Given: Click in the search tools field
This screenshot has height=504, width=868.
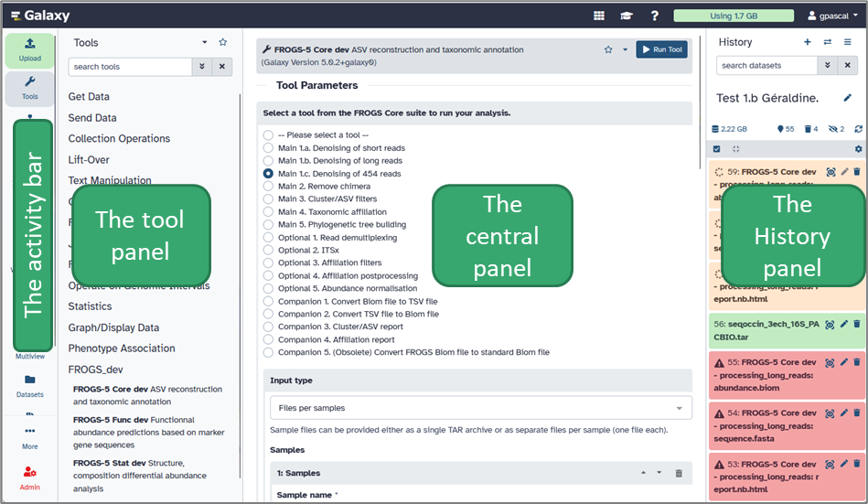Looking at the screenshot, I should tap(130, 67).
